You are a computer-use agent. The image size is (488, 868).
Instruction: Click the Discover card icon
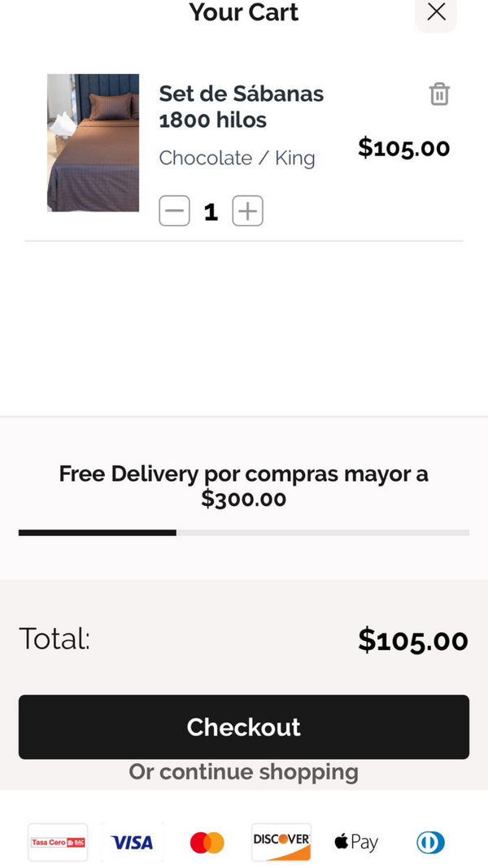pyautogui.click(x=281, y=842)
